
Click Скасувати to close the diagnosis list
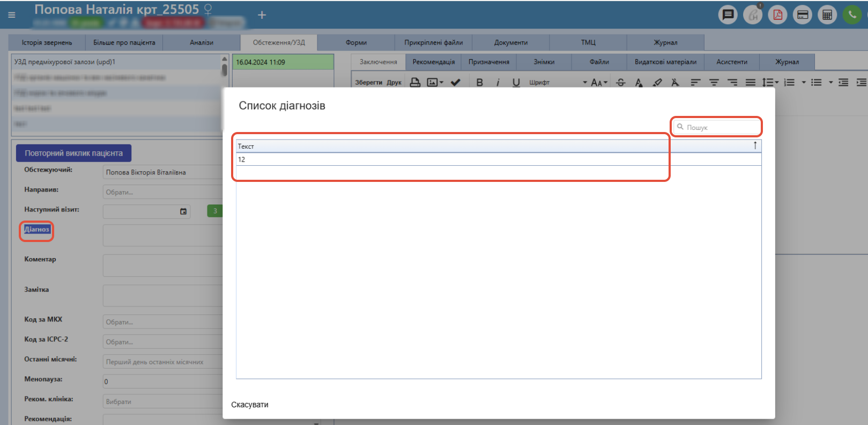250,405
